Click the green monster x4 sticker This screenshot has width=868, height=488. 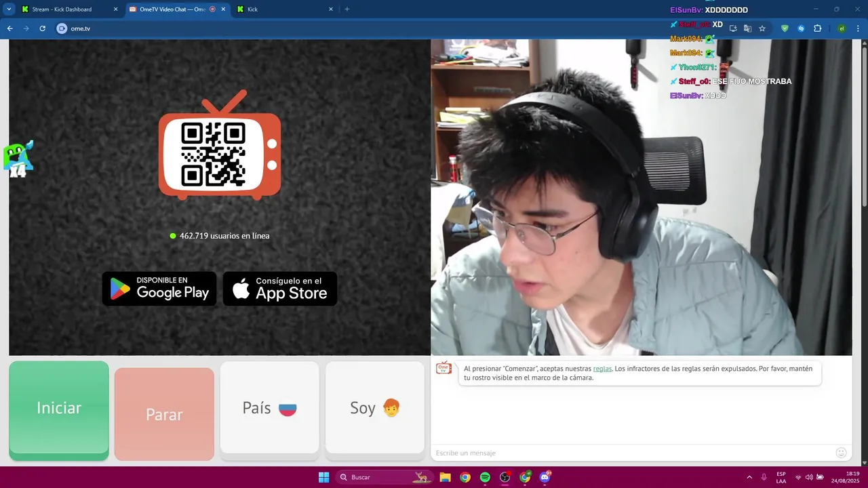18,159
